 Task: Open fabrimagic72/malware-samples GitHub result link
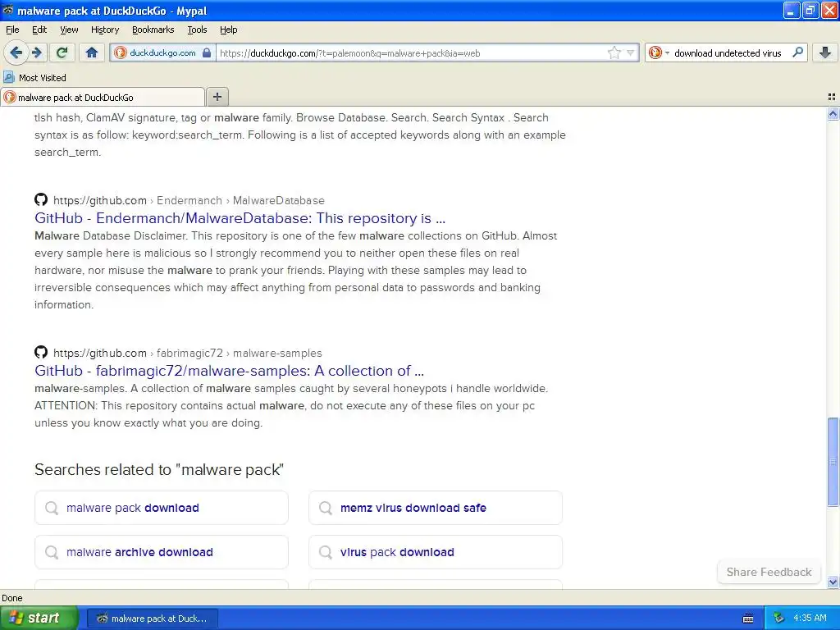(x=230, y=371)
